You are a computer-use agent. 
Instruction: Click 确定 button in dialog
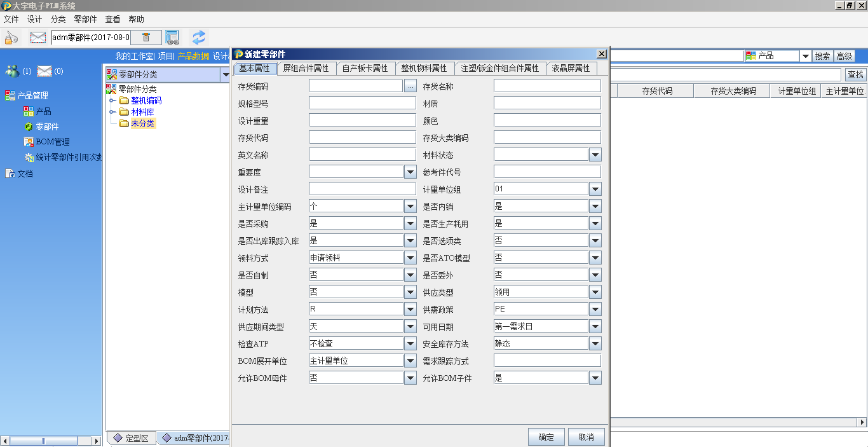pos(546,437)
